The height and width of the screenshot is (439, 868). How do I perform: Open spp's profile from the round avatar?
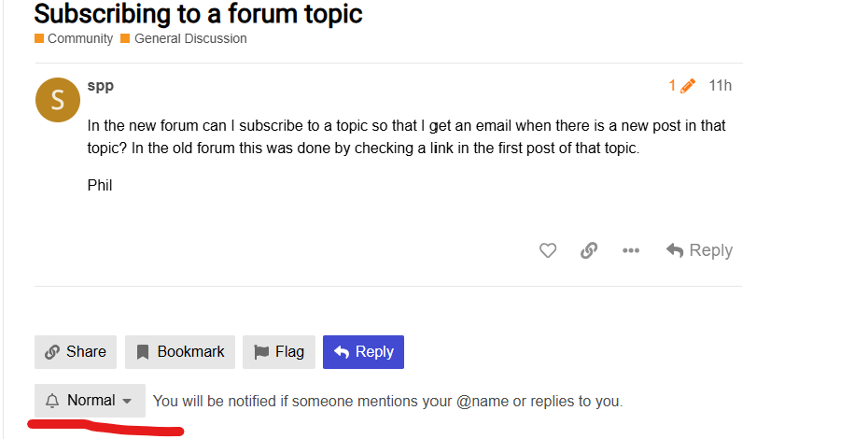click(58, 100)
